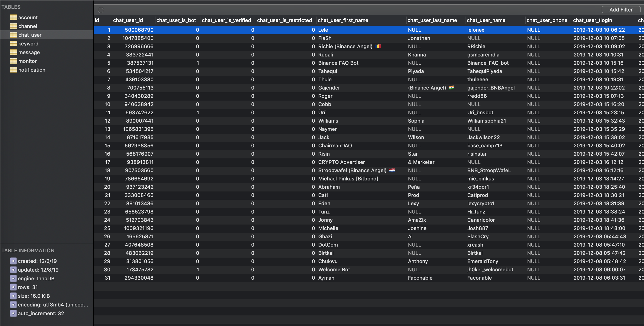Toggle visibility of chat_user_phone column
This screenshot has height=326, width=644.
(546, 20)
